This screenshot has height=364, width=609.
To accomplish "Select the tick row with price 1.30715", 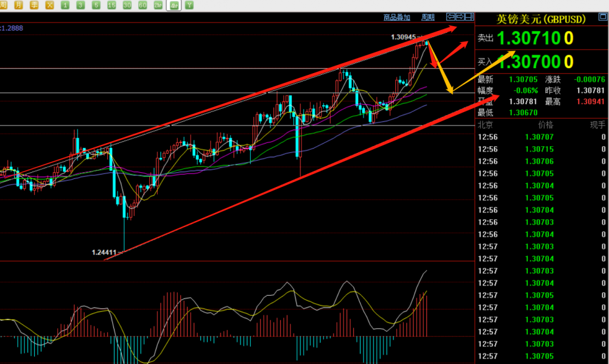I will [x=541, y=149].
